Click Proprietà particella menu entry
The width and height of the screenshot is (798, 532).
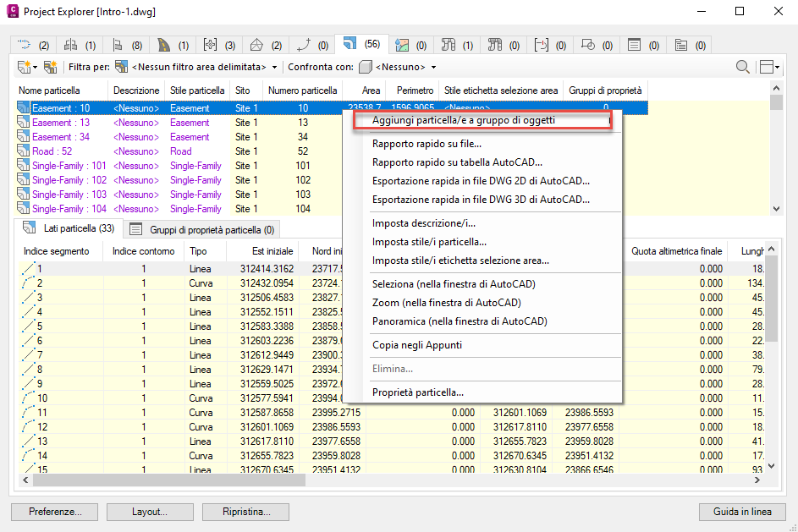(x=417, y=392)
